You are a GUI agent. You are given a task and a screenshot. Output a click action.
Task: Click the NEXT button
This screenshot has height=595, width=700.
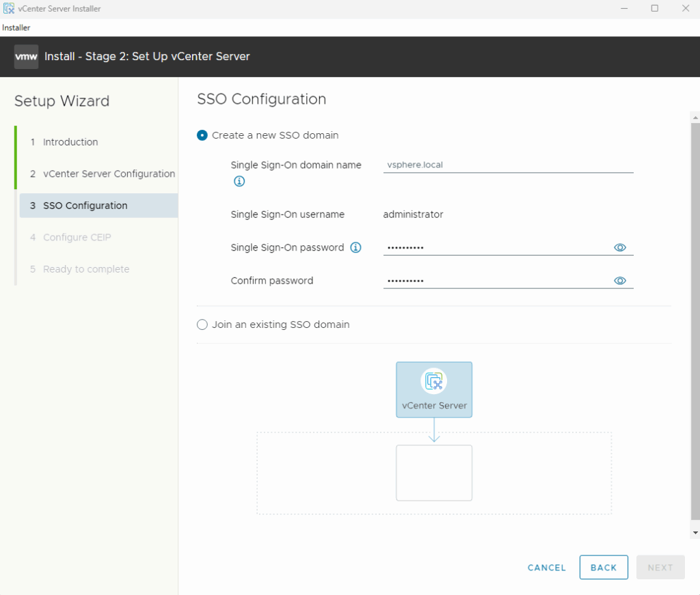click(660, 568)
